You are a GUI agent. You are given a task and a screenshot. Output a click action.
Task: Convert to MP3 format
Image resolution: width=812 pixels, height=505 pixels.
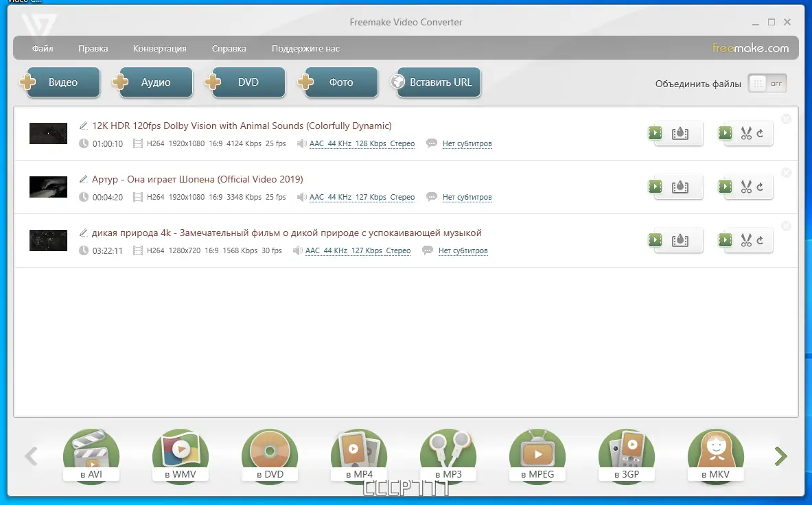tap(448, 456)
